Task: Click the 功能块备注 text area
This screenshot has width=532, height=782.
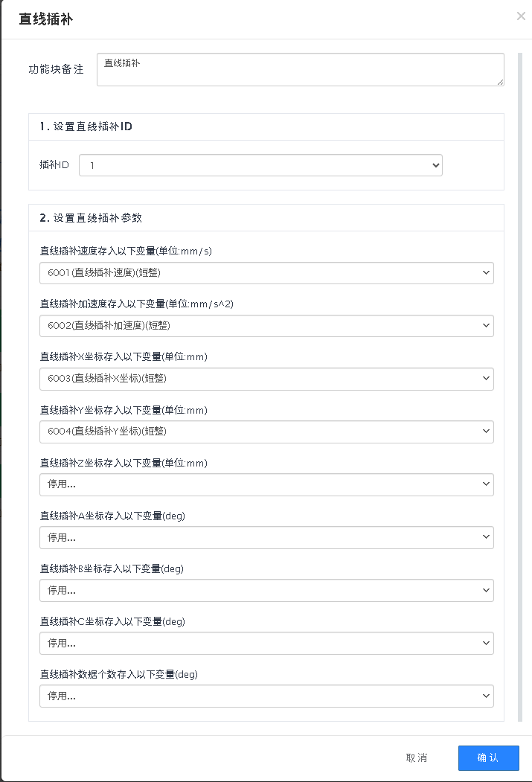Action: pyautogui.click(x=300, y=69)
